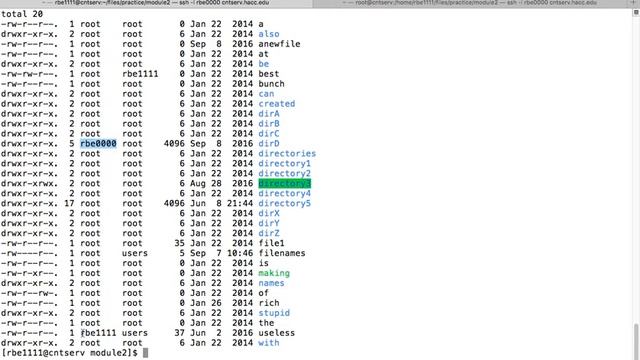Viewport: 640px width, 360px height.
Task: Click the 'of' file name
Action: point(263,293)
